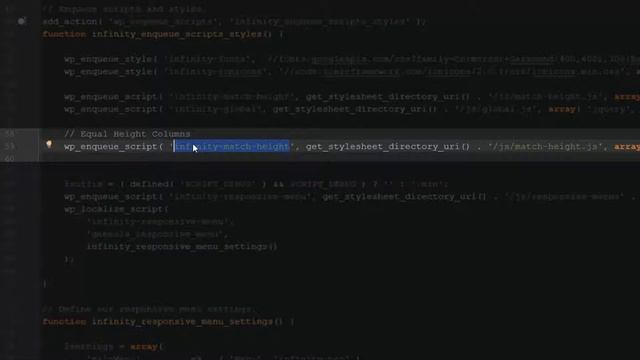Viewport: 640px width, 360px height.
Task: Click wp_enqueue_style 'infinity-ionicons' line
Action: tap(352, 72)
